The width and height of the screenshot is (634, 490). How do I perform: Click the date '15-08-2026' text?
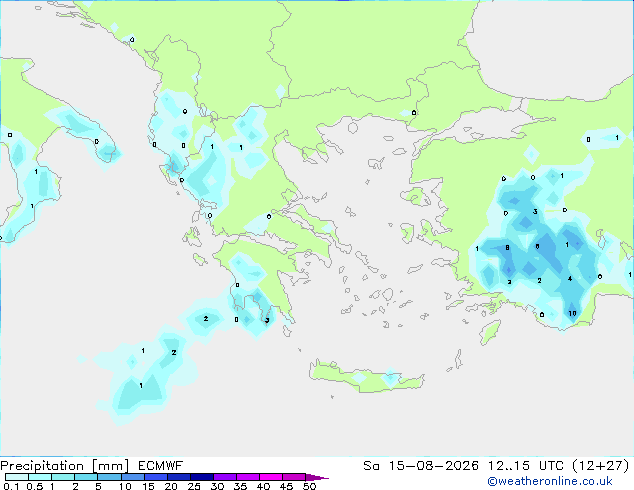point(434,466)
